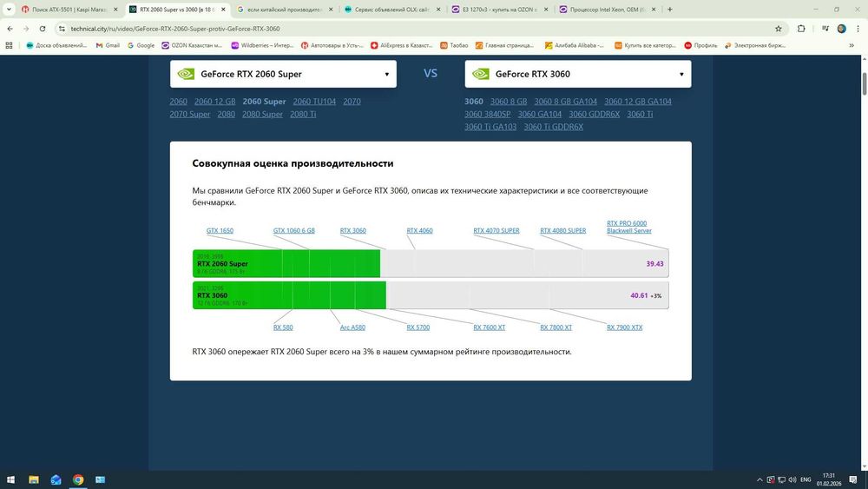The image size is (868, 489).
Task: Click the RTX 3060 green score bar
Action: pos(289,295)
